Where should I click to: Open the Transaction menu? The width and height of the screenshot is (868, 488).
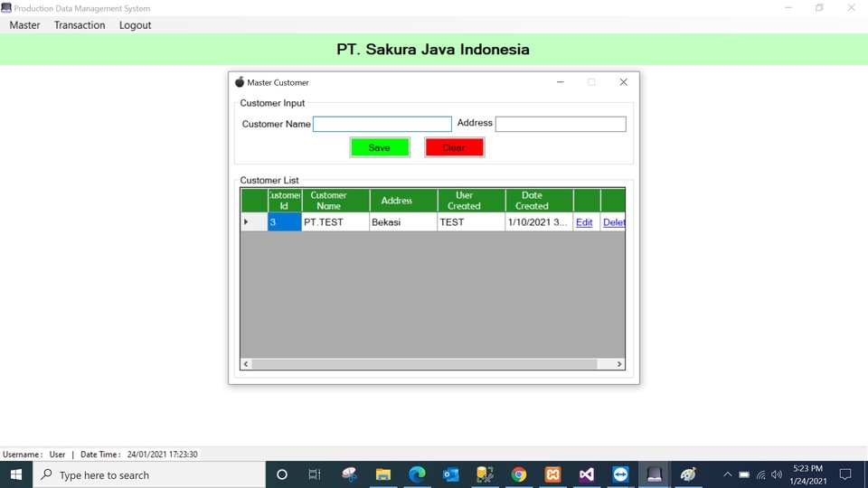pyautogui.click(x=80, y=25)
